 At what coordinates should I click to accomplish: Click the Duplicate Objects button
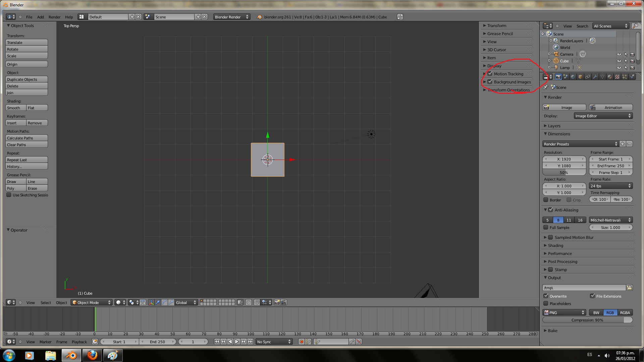point(26,79)
